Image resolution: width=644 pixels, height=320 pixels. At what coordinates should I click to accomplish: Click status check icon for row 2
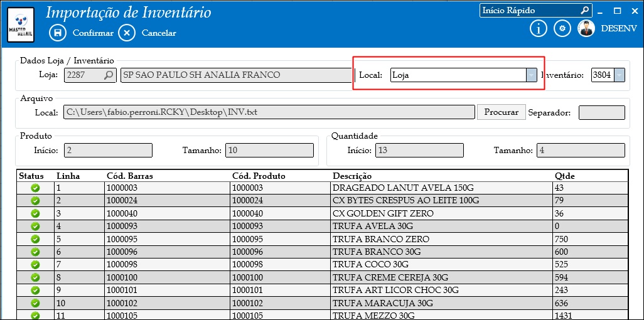pyautogui.click(x=35, y=200)
